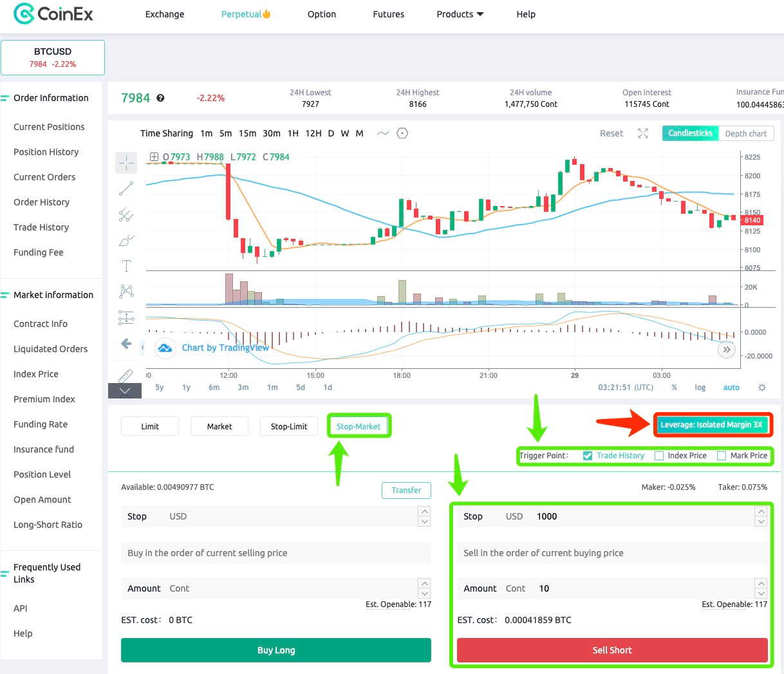Viewport: 784px width, 674px height.
Task: Select the chart patterns tool
Action: click(x=126, y=292)
